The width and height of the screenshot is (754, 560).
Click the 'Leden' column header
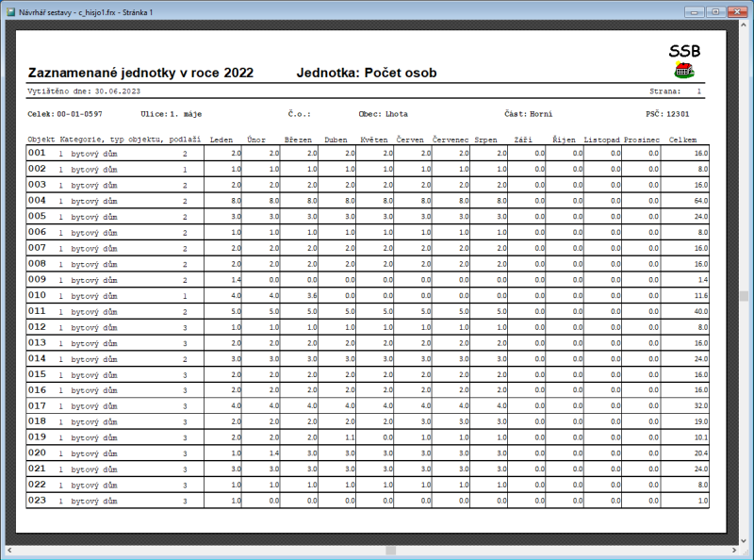click(x=221, y=139)
